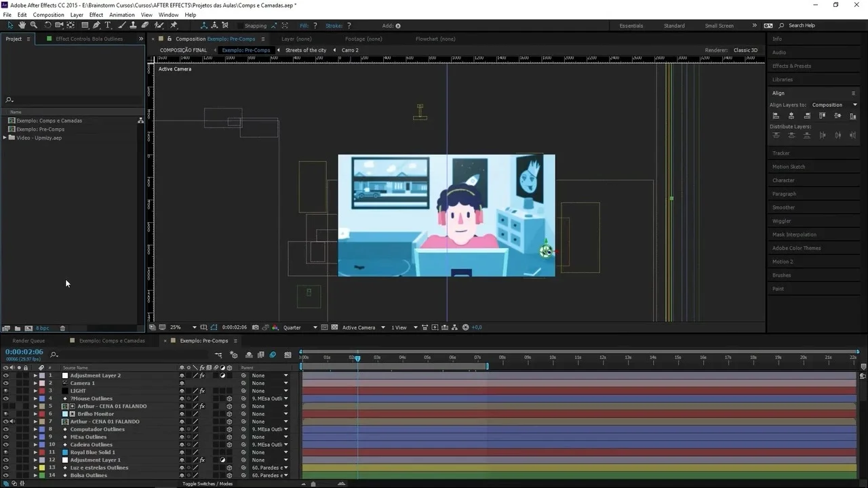Expand the LIGHT layer properties
This screenshot has width=868, height=488.
pos(35,391)
